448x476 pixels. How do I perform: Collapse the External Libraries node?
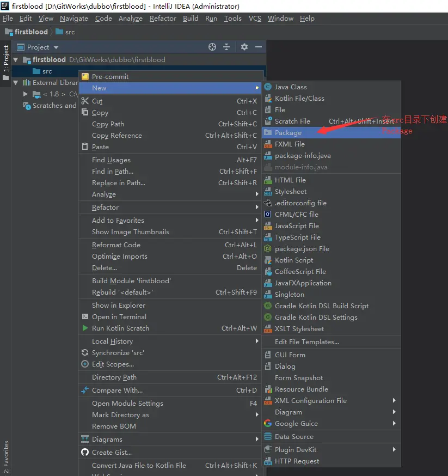tap(16, 83)
